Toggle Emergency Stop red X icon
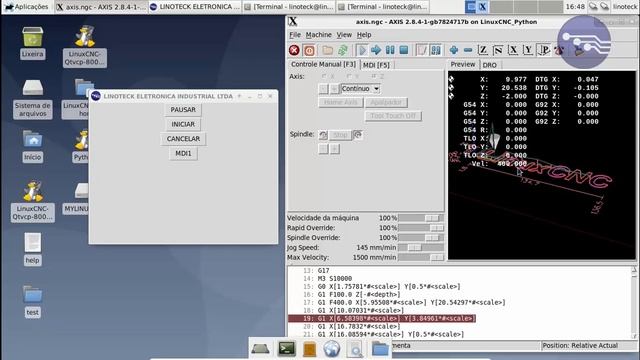 [x=294, y=50]
